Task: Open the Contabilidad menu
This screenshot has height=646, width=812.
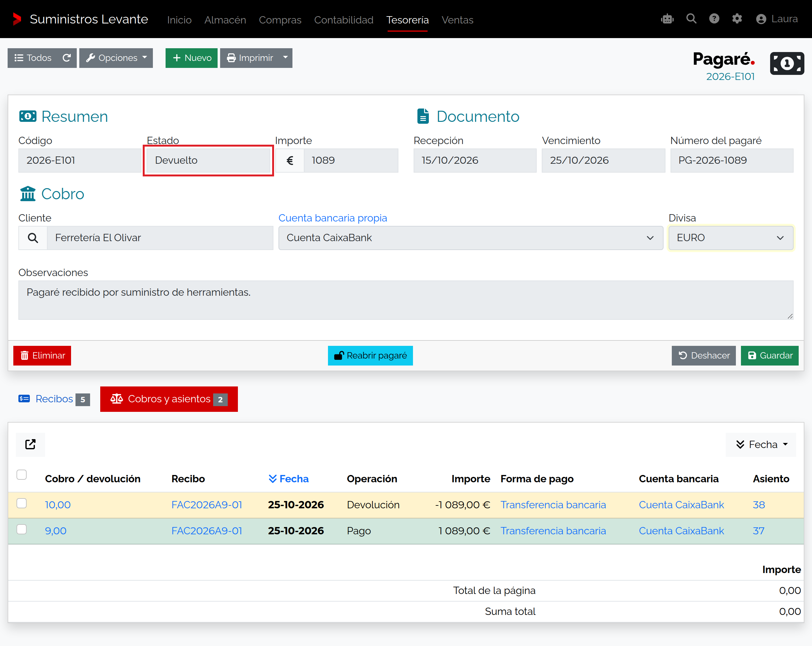Action: (x=344, y=20)
